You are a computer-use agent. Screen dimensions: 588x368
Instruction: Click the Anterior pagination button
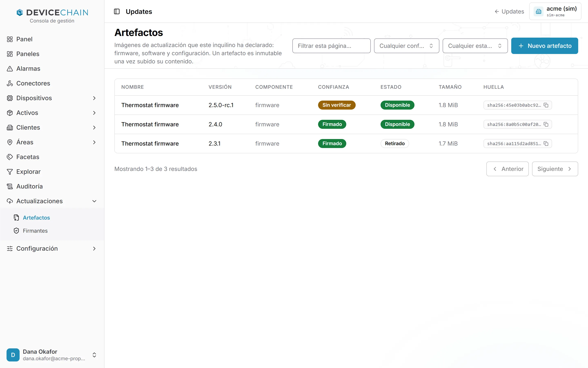pos(507,169)
